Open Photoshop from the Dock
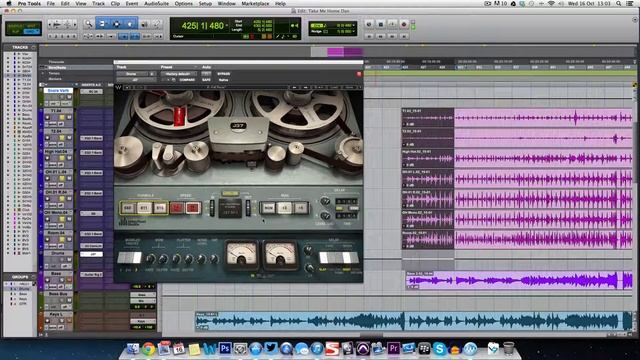This screenshot has height=360, width=640. pyautogui.click(x=225, y=349)
